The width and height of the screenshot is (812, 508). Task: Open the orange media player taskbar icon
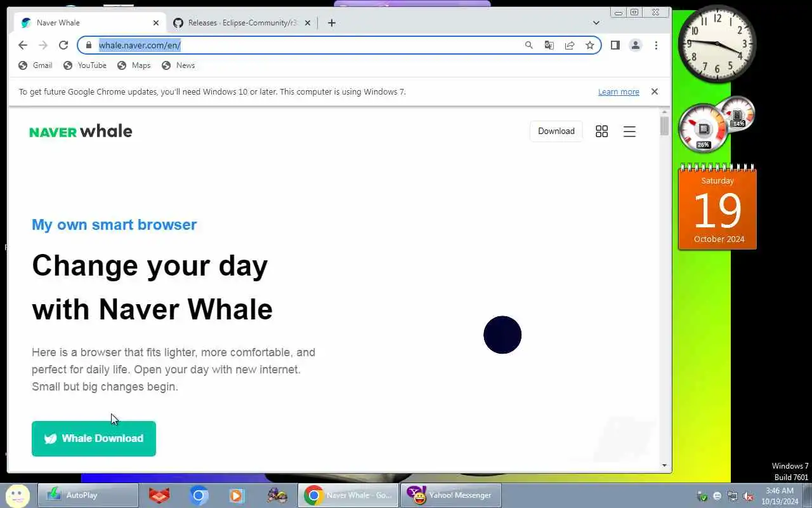(237, 495)
